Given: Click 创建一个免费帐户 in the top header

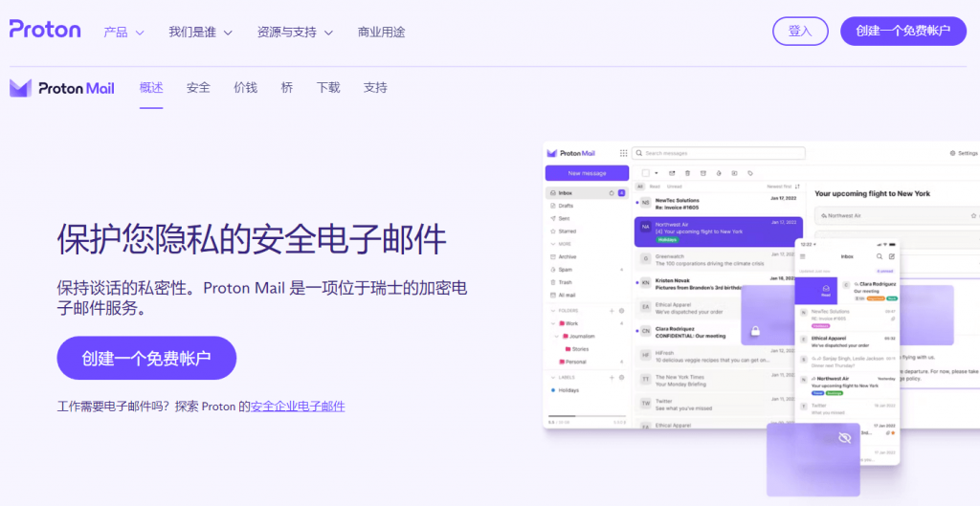Looking at the screenshot, I should pyautogui.click(x=903, y=32).
